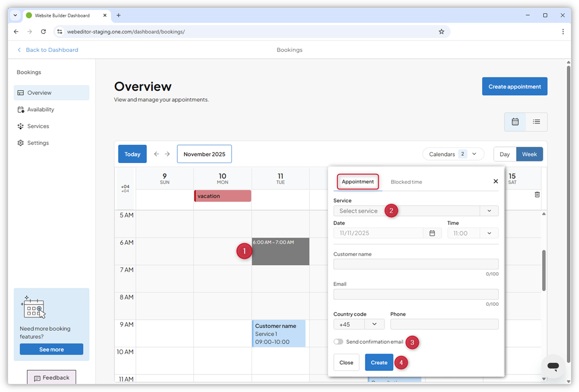579x392 pixels.
Task: Open the Availability section from the sidebar
Action: (x=41, y=109)
